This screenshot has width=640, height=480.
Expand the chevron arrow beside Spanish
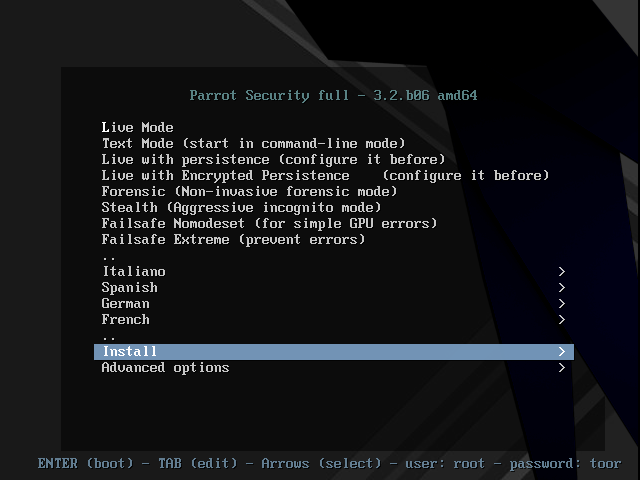tap(562, 287)
